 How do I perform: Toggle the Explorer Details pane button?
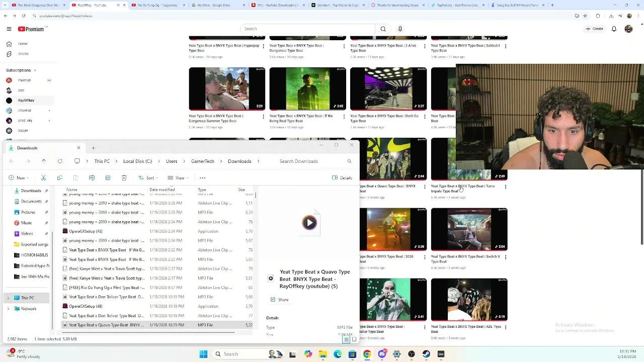point(342,178)
